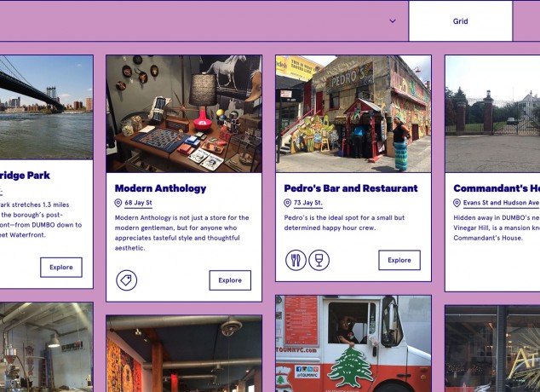Open the Evans St and Hudson Ave address link
The image size is (540, 392).
(x=502, y=203)
